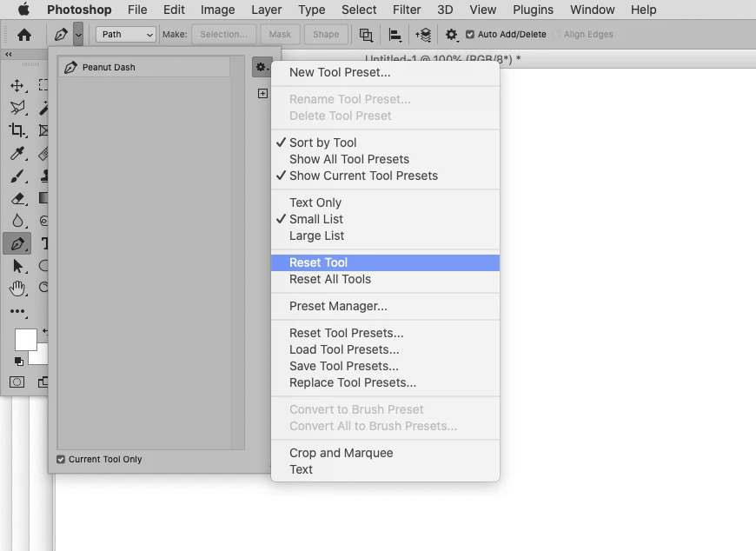The height and width of the screenshot is (551, 756).
Task: Load Text presets from menu bottom
Action: pos(385,469)
